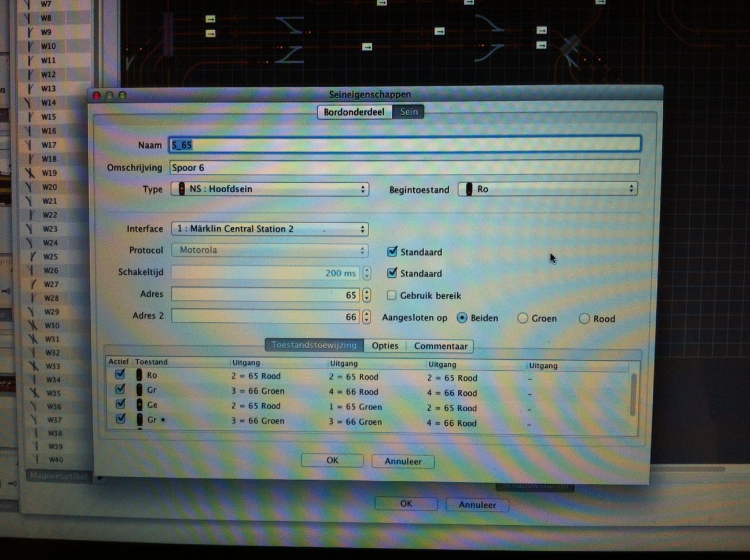Click '2 = 65 Rood' in Ro row first Uitgang
Image resolution: width=750 pixels, height=560 pixels.
[256, 376]
